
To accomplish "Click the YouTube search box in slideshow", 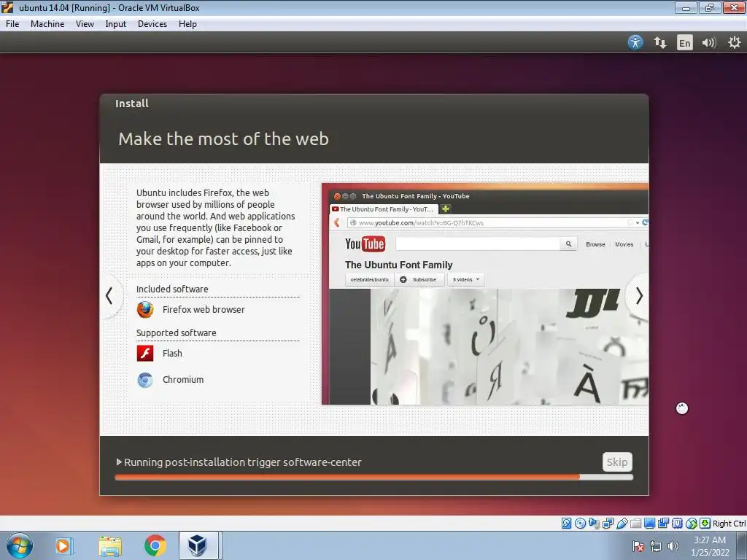I will [x=477, y=244].
